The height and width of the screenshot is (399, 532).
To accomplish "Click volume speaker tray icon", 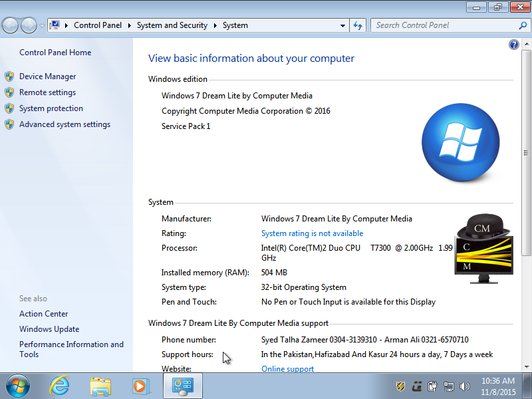I will point(464,386).
